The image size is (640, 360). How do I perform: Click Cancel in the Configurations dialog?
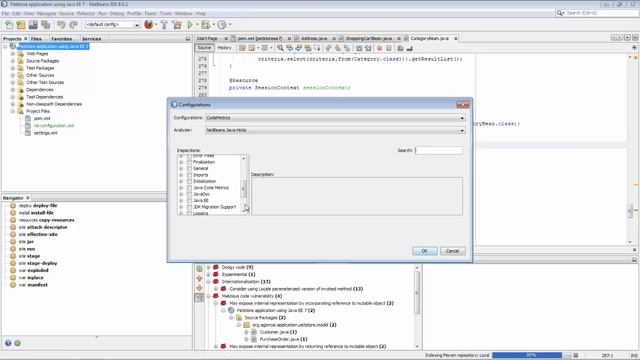point(452,251)
